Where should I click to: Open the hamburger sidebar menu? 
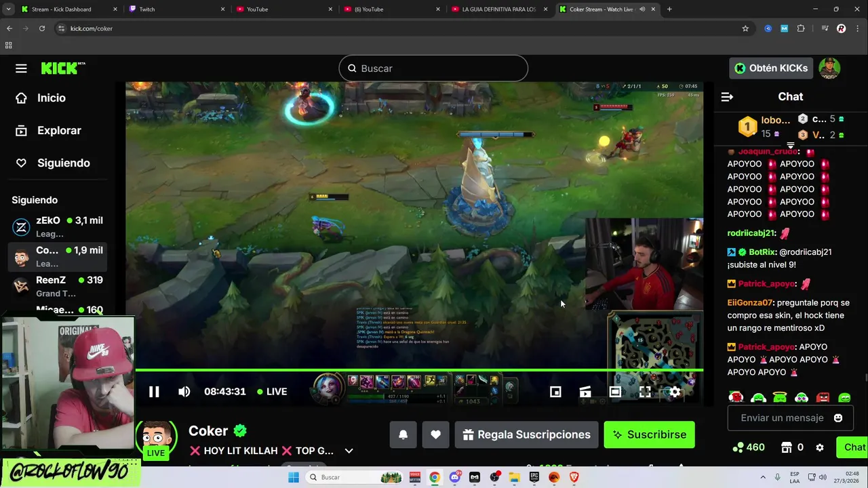click(21, 68)
